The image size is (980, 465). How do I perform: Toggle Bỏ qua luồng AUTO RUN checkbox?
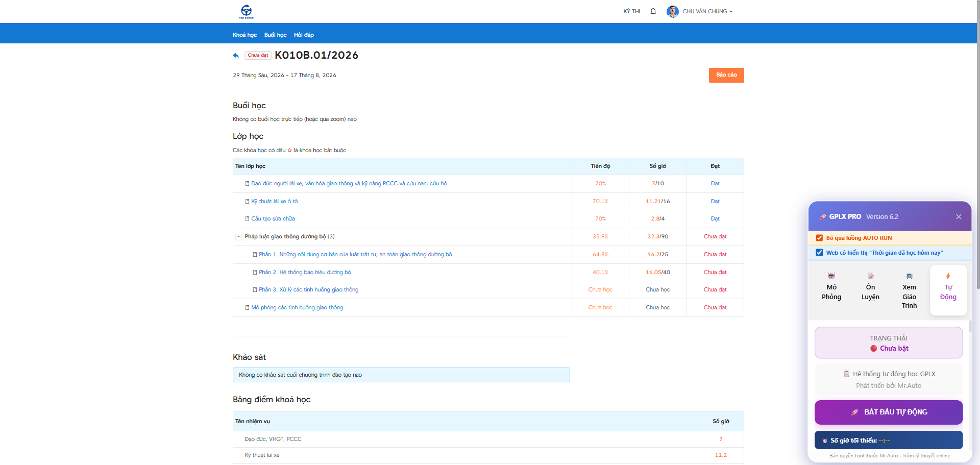pyautogui.click(x=819, y=238)
